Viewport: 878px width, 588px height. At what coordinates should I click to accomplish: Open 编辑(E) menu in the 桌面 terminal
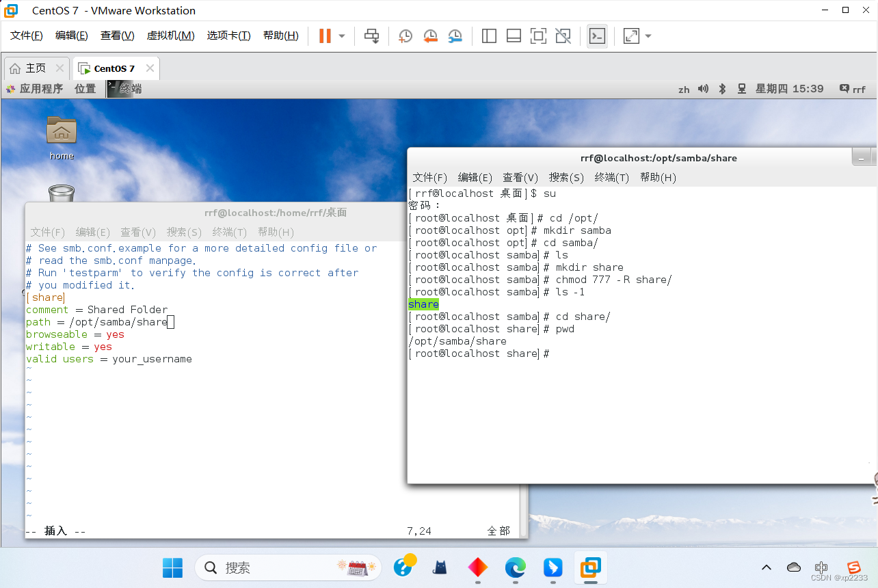click(x=93, y=232)
